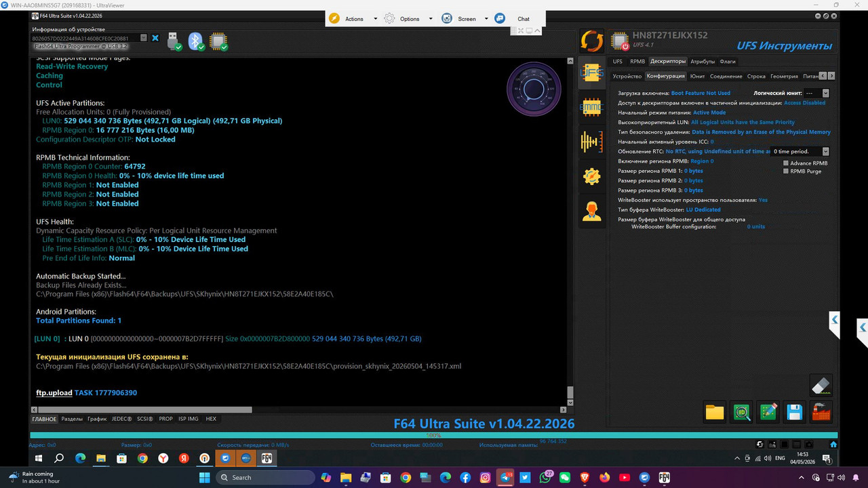Screen dimensions: 868x488
Task: Click the UltraViewer Chat button label
Action: coord(524,19)
